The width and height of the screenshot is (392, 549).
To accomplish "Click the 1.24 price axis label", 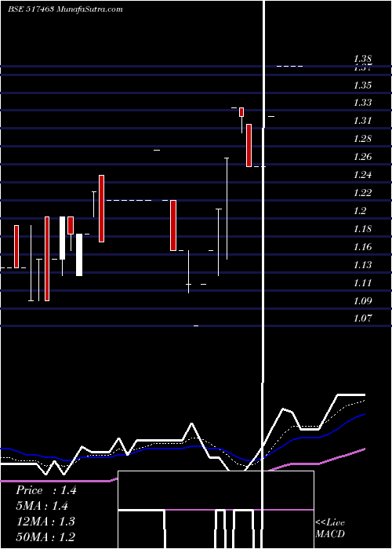I will tap(362, 174).
